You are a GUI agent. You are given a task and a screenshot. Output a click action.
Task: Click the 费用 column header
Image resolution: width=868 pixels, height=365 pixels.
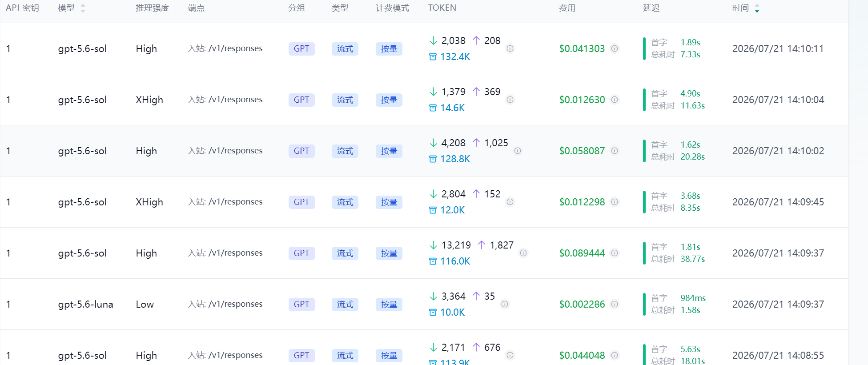point(567,8)
